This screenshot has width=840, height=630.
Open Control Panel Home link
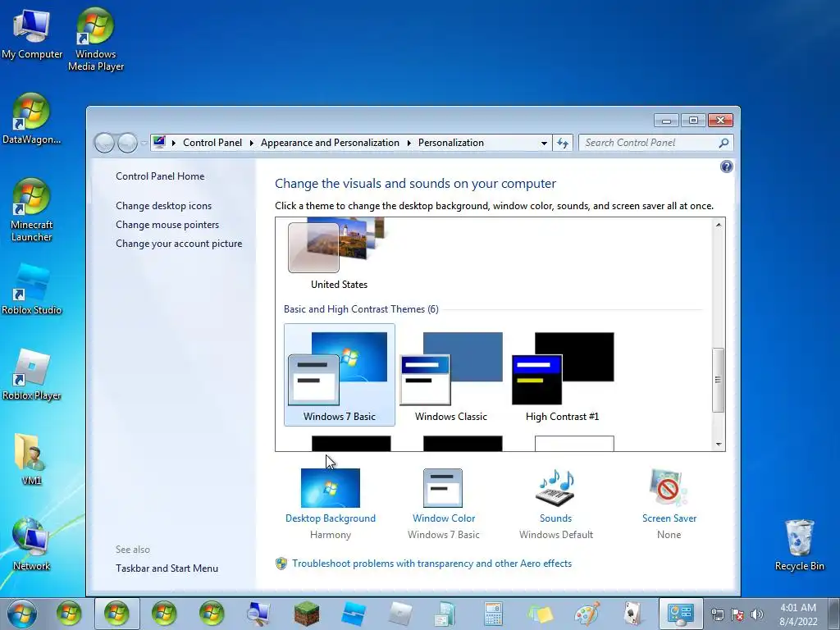point(160,176)
